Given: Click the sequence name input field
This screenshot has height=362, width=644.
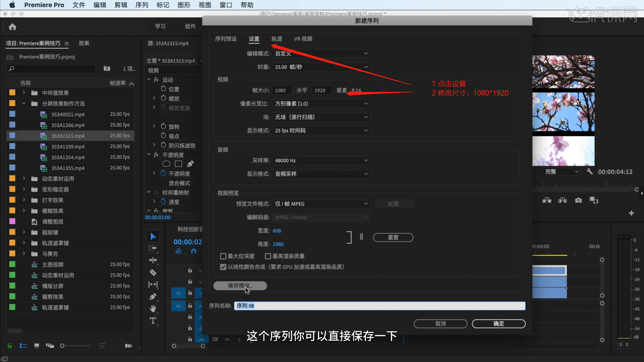Looking at the screenshot, I should (380, 306).
